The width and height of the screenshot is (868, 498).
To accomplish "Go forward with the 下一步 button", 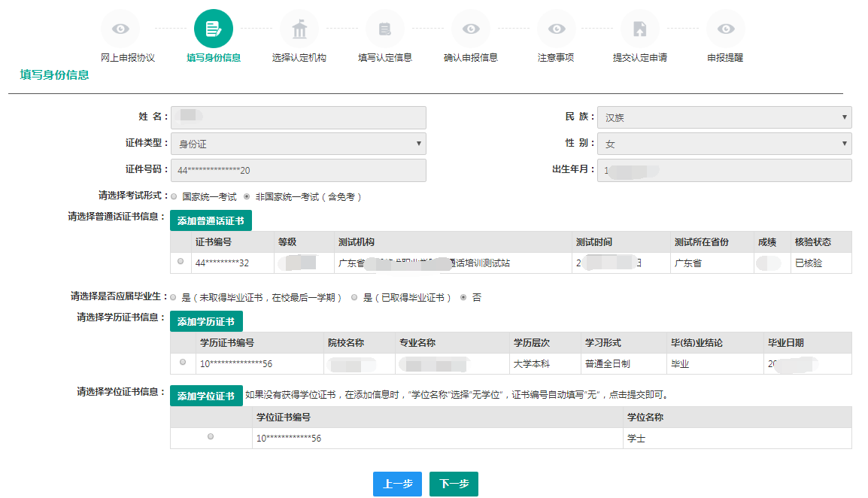I will (x=454, y=484).
